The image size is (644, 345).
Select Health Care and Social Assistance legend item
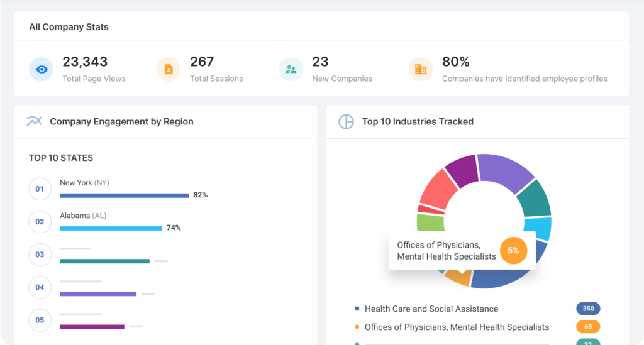tap(431, 309)
